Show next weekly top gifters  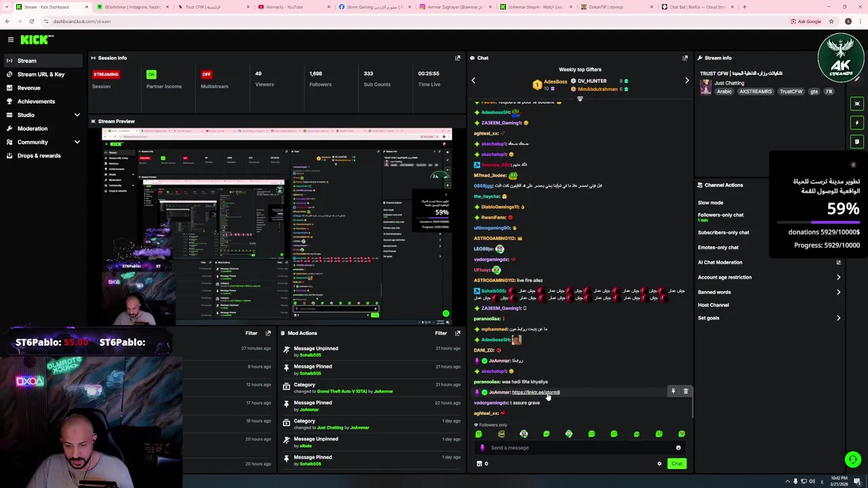pos(687,81)
